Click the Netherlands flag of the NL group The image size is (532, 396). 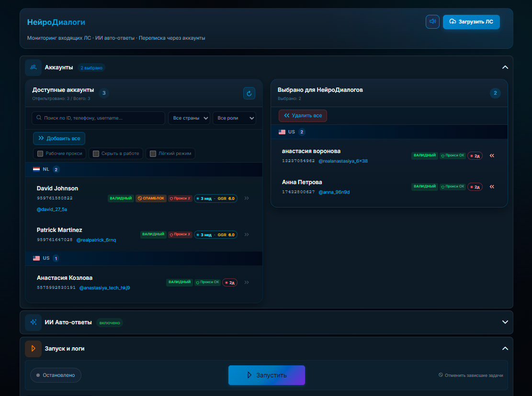pyautogui.click(x=36, y=169)
